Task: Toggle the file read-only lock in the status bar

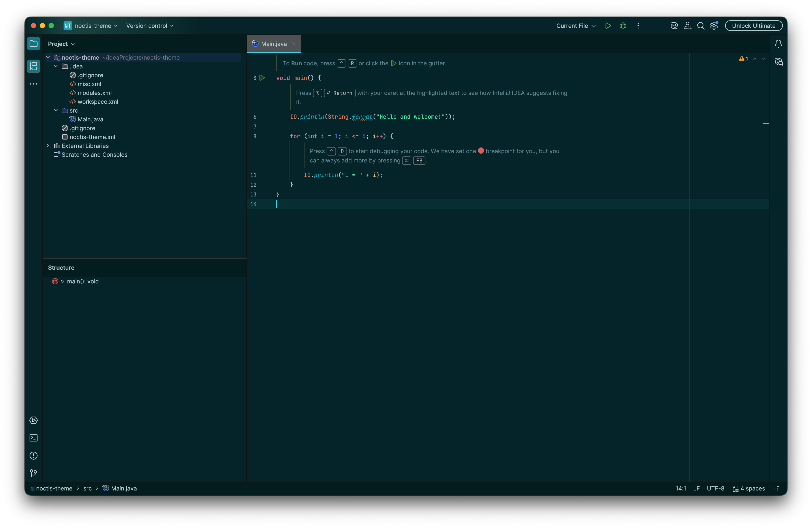Action: 776,489
